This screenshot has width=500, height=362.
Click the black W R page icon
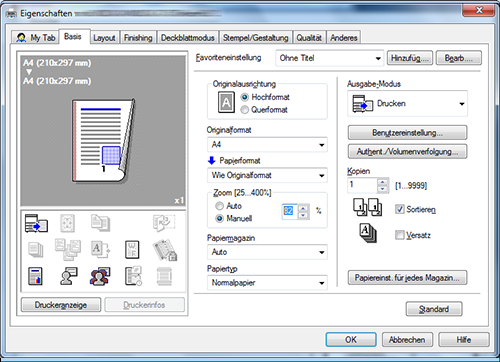[x=132, y=250]
